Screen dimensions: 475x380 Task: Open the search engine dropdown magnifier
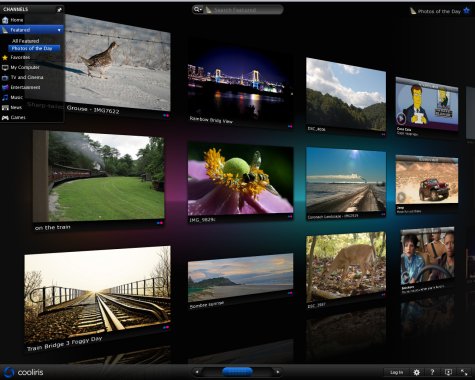pyautogui.click(x=197, y=10)
